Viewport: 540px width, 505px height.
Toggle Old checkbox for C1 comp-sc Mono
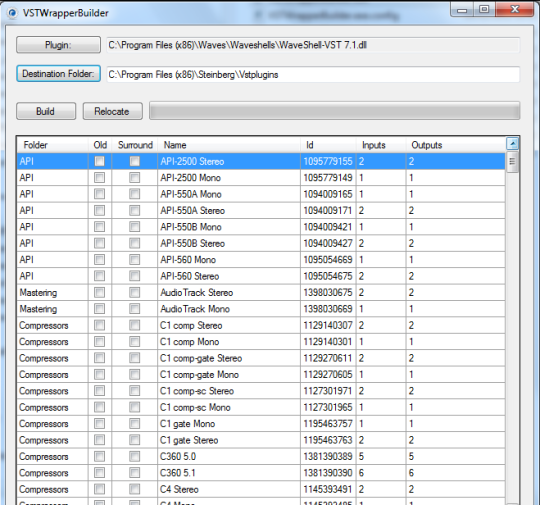100,407
